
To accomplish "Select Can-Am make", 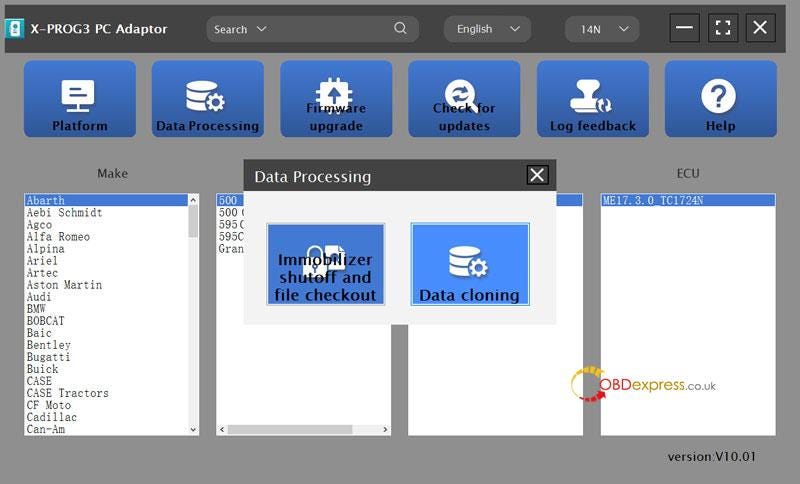I will (107, 429).
